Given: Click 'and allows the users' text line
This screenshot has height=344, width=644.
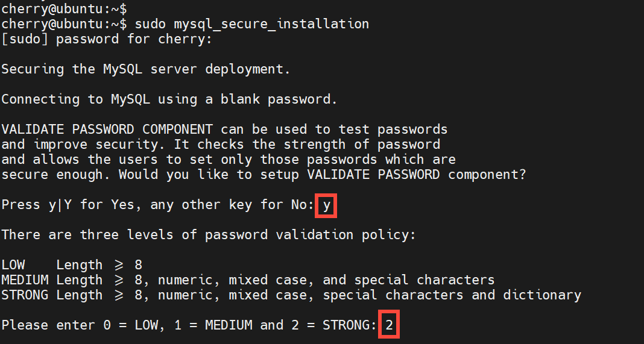Looking at the screenshot, I should click(x=228, y=160).
